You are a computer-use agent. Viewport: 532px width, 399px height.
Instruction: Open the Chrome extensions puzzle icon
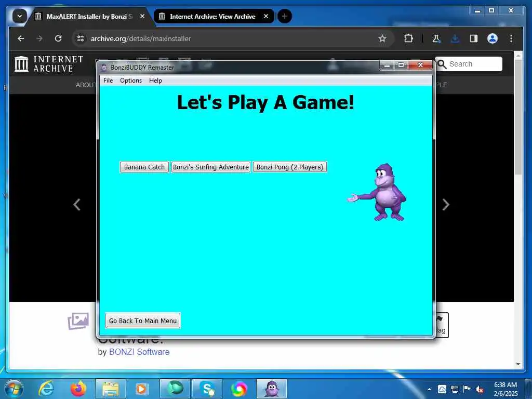tap(408, 38)
